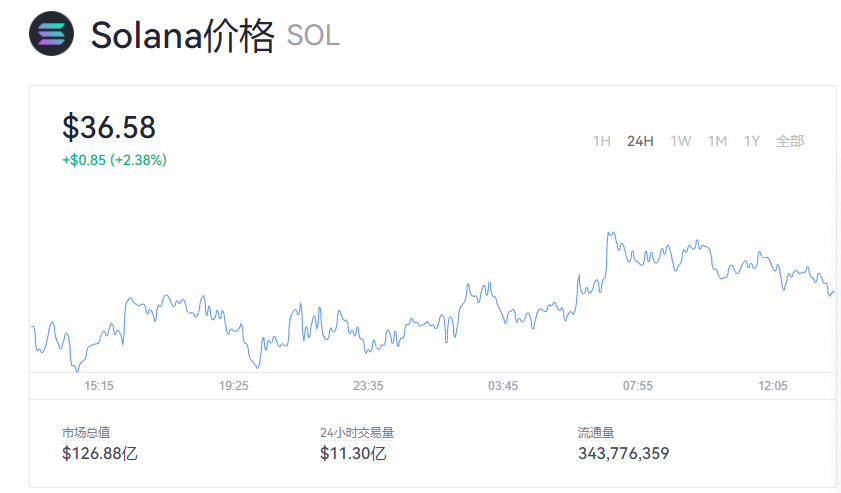
Task: Click the 343,776,359 circulating supply value
Action: point(624,453)
